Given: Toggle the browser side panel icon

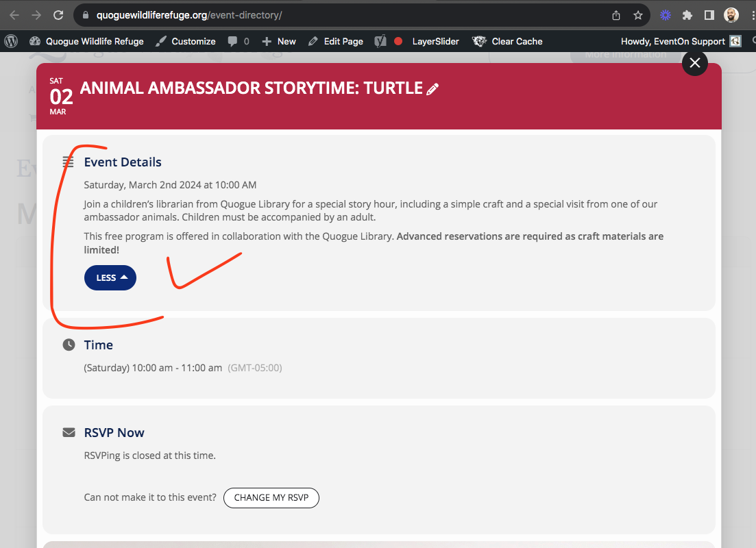Looking at the screenshot, I should point(709,16).
